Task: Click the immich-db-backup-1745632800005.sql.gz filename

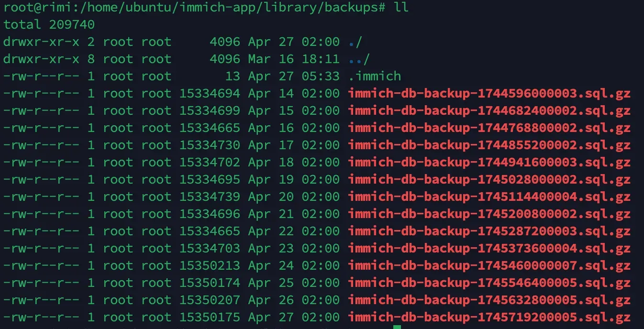Action: pyautogui.click(x=489, y=300)
